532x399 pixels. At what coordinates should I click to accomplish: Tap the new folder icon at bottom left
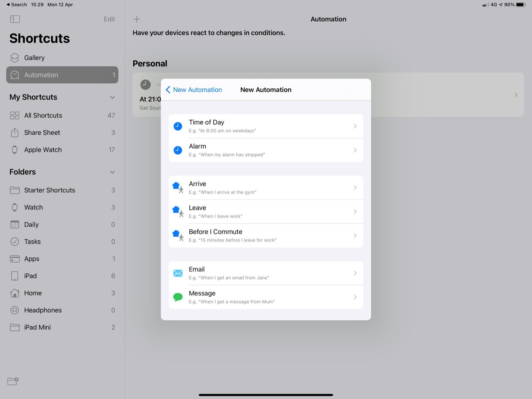(x=12, y=381)
